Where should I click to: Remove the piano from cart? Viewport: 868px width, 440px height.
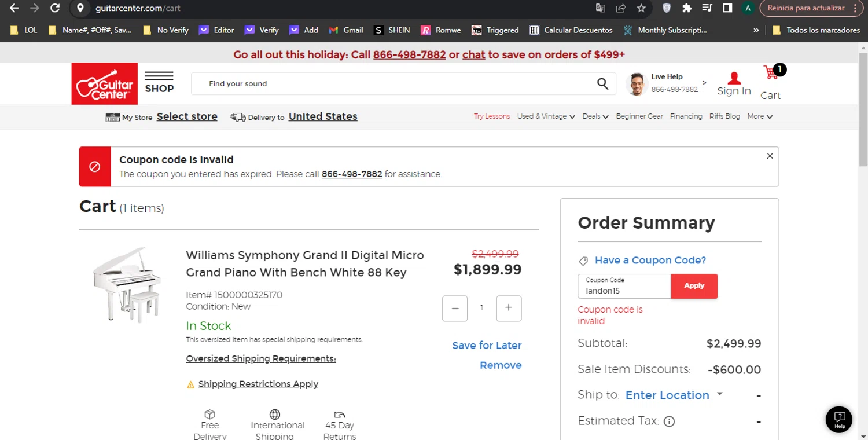[x=501, y=365]
